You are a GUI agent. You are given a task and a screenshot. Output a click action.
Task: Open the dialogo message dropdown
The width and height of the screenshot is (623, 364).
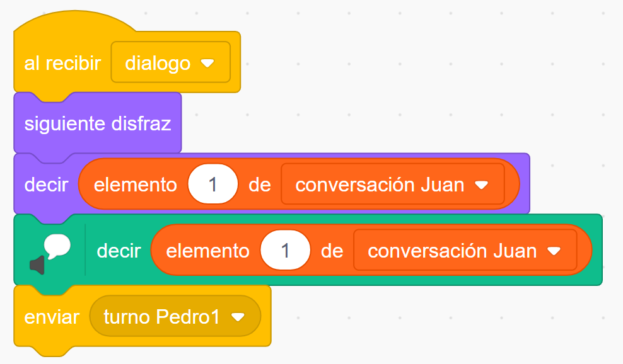170,62
